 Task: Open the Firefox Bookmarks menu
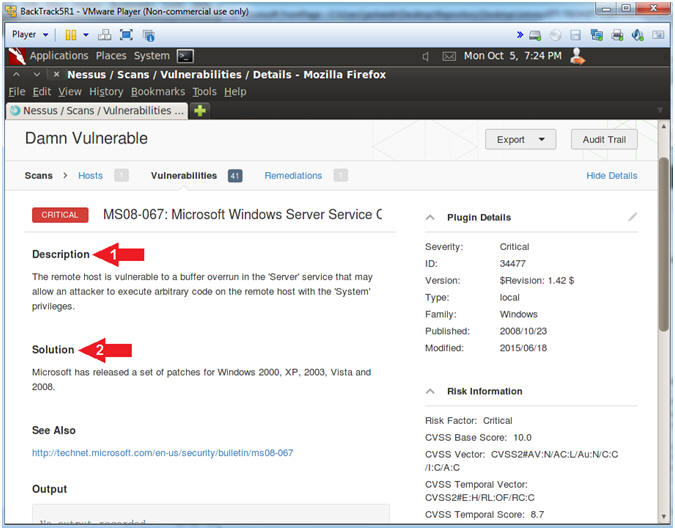pos(158,92)
